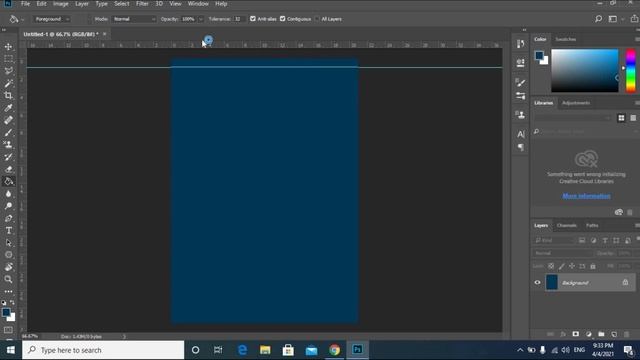Open the layer blend mode Normal dropdown
This screenshot has height=360, width=640.
(x=562, y=253)
